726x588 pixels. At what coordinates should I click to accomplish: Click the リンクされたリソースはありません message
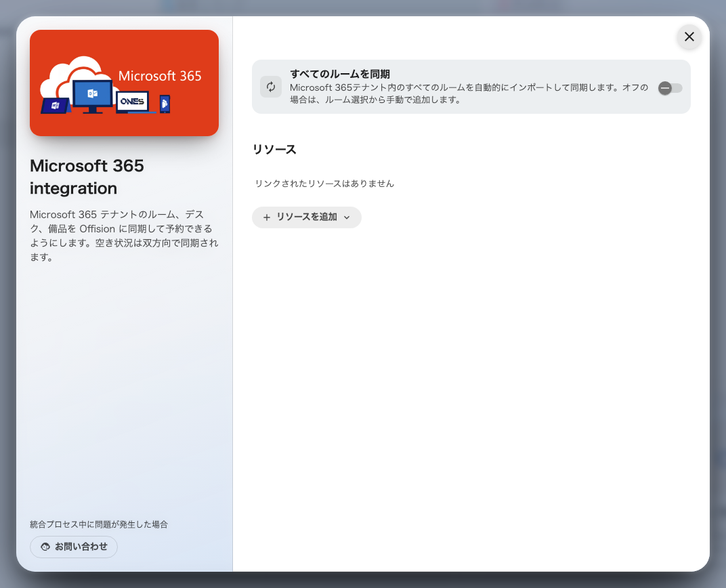(x=324, y=184)
